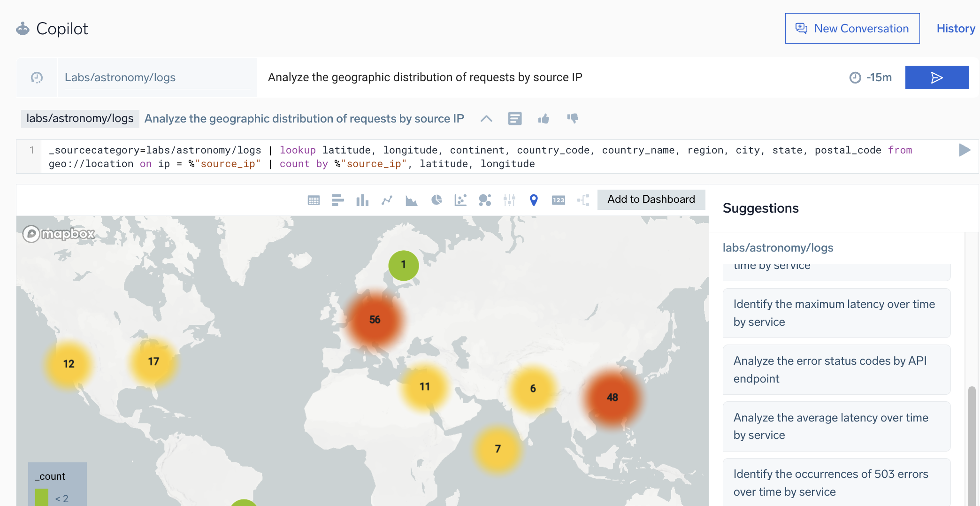The image size is (980, 506).
Task: Click the Labs/astronomy/logs source field
Action: coord(157,77)
